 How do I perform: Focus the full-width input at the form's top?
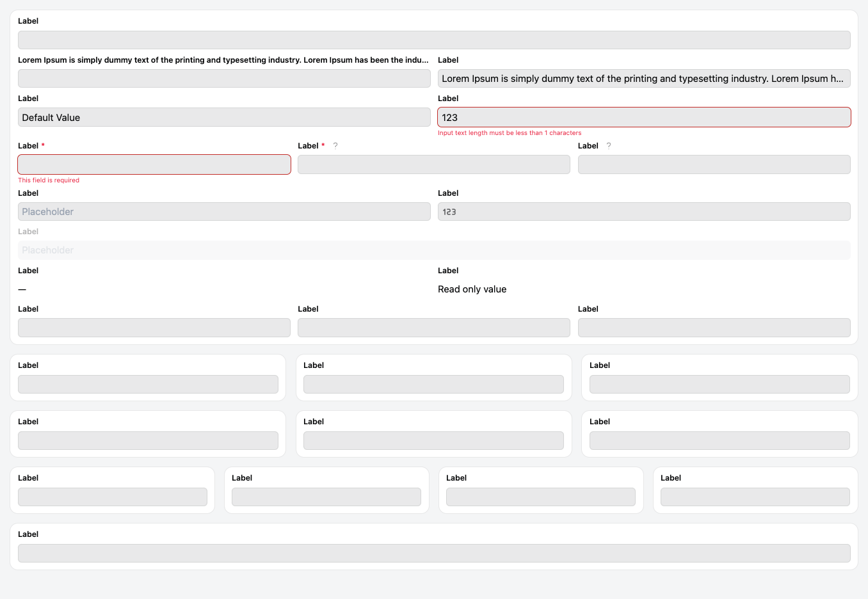pos(434,40)
